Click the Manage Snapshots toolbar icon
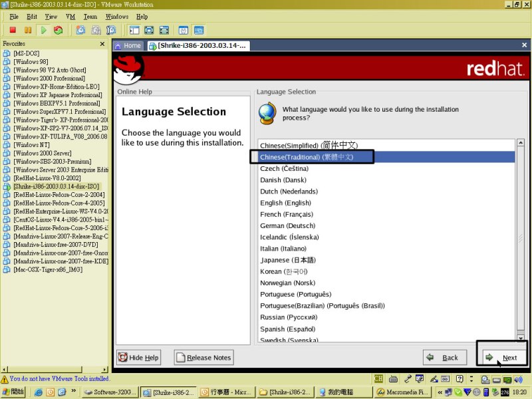The height and width of the screenshot is (399, 532). click(111, 30)
